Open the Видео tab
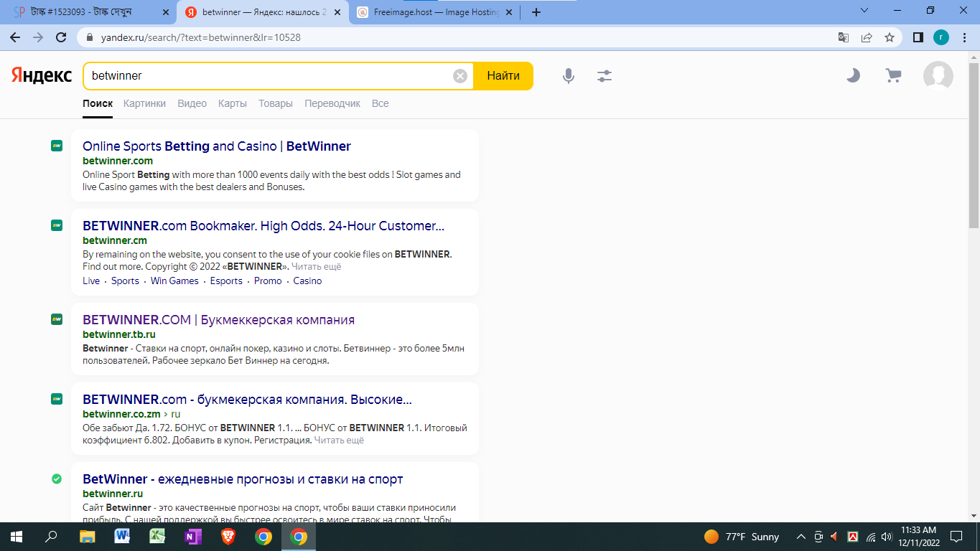This screenshot has width=980, height=551. 192,103
